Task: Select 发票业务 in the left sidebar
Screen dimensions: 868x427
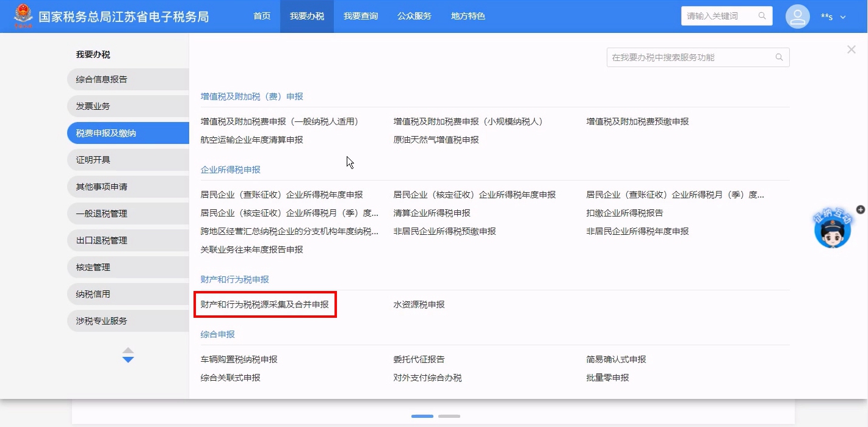Action: pyautogui.click(x=93, y=106)
